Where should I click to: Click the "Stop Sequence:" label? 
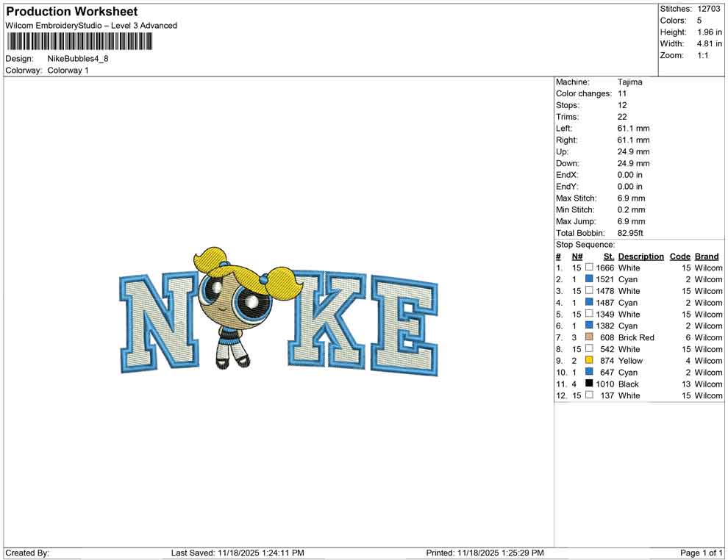[585, 245]
